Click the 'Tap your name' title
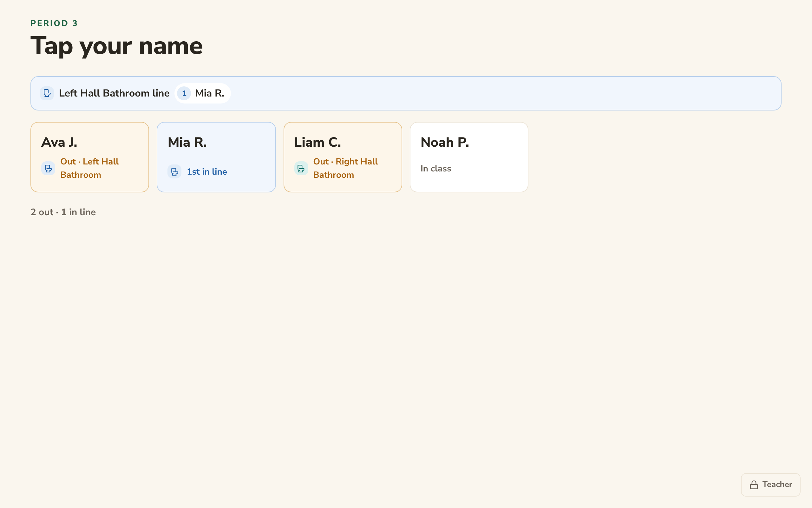This screenshot has width=812, height=508. [116, 46]
